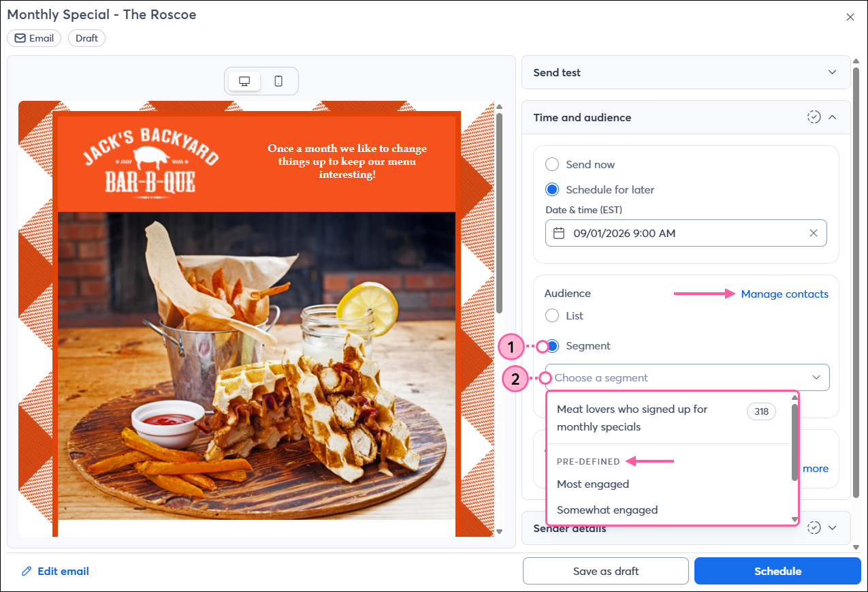
Task: Click the pencil icon next to Edit email
Action: pyautogui.click(x=27, y=571)
